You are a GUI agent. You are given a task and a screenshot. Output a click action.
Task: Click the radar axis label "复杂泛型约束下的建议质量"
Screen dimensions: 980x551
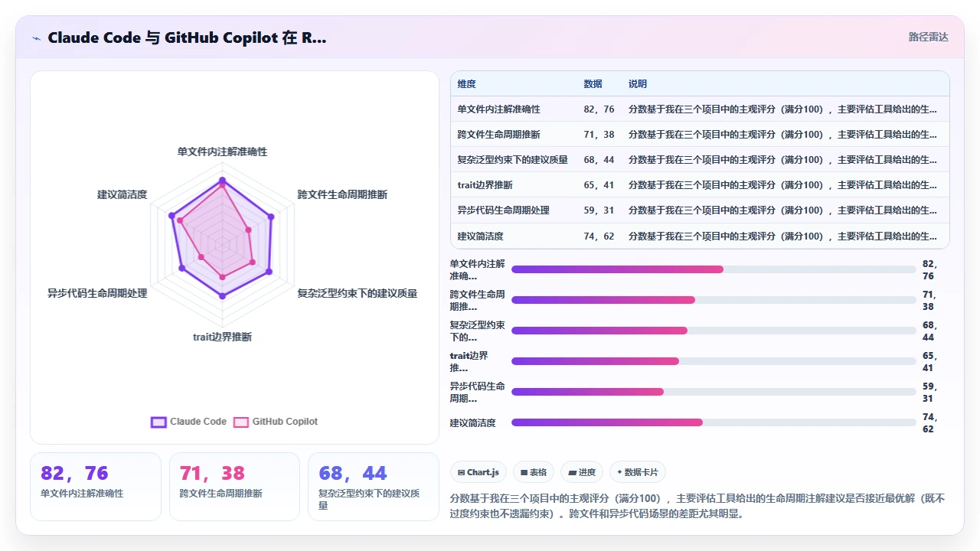click(358, 293)
